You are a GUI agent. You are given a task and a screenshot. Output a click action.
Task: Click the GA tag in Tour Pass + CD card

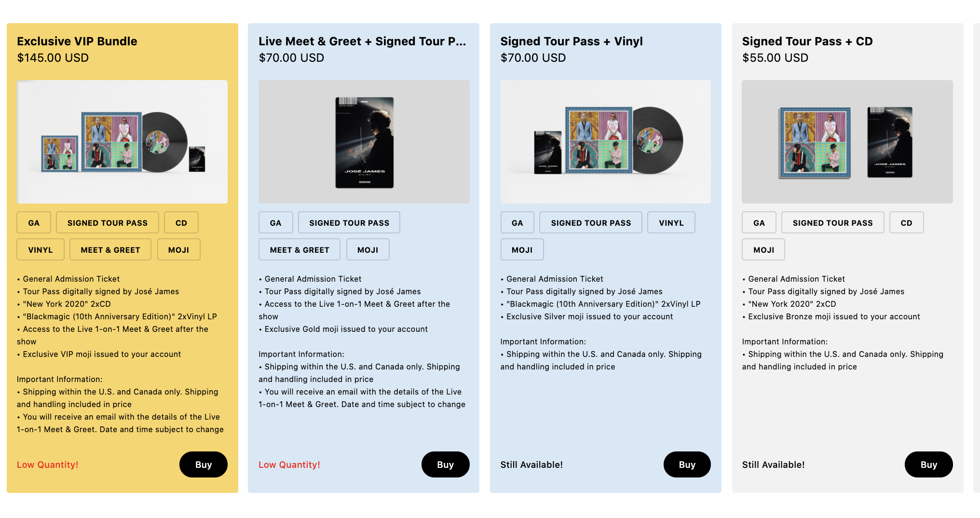point(759,223)
